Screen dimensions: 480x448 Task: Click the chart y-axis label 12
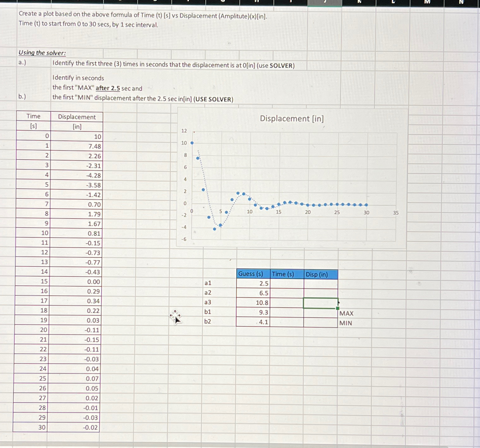pos(184,131)
